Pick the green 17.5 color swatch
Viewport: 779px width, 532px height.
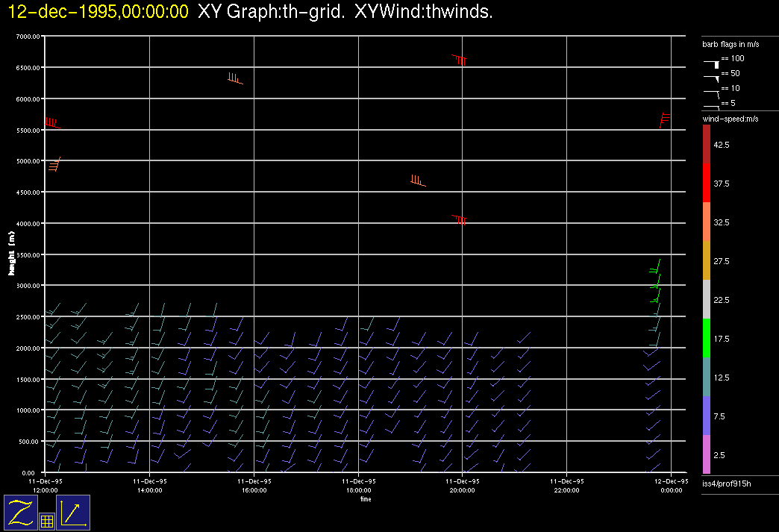[706, 338]
